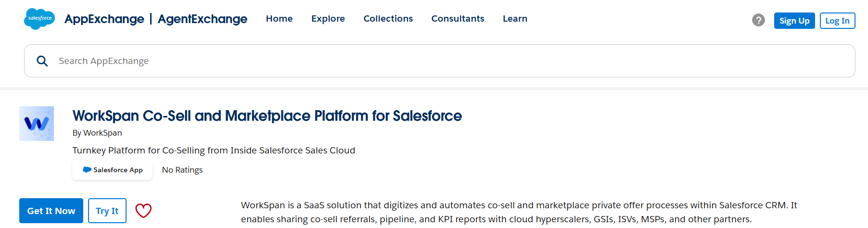
Task: Open the Consultants navigation item
Action: click(458, 19)
